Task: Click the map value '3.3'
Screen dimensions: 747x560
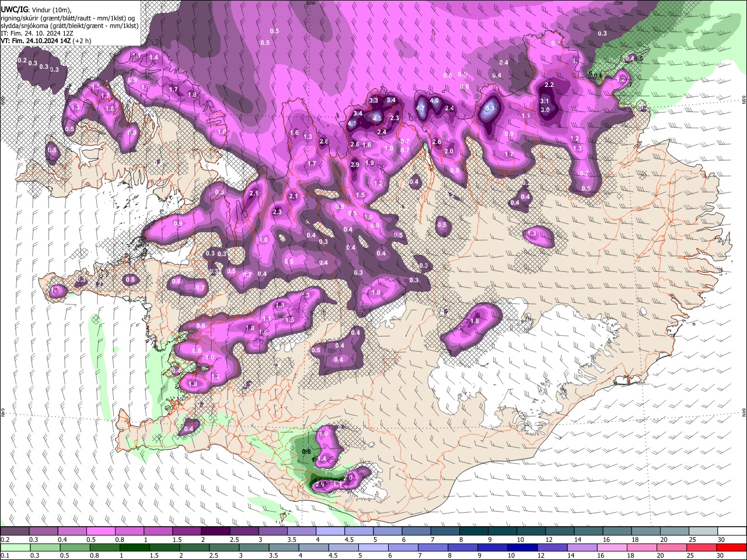Action: (373, 100)
